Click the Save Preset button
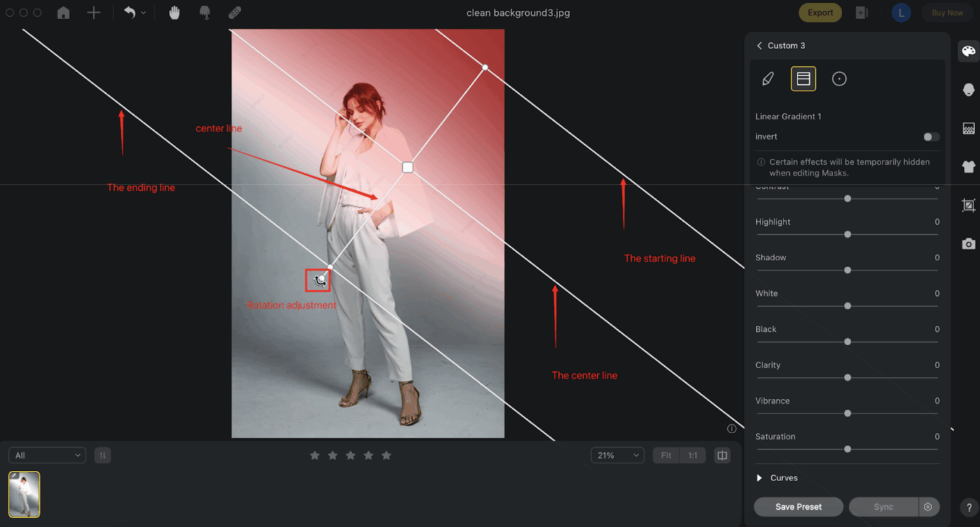The height and width of the screenshot is (527, 980). [798, 507]
